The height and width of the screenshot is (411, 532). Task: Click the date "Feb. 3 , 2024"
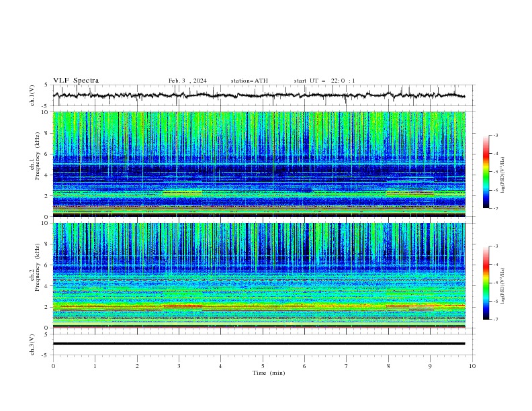click(x=187, y=81)
